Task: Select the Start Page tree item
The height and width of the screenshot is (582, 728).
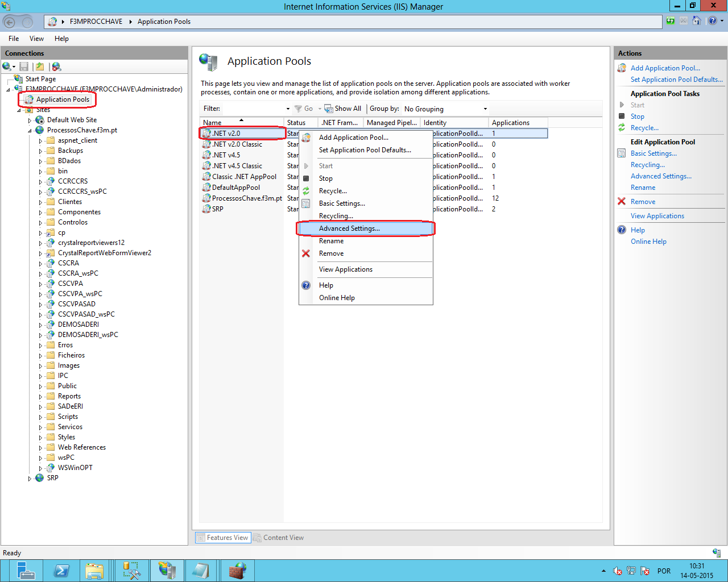Action: click(40, 79)
